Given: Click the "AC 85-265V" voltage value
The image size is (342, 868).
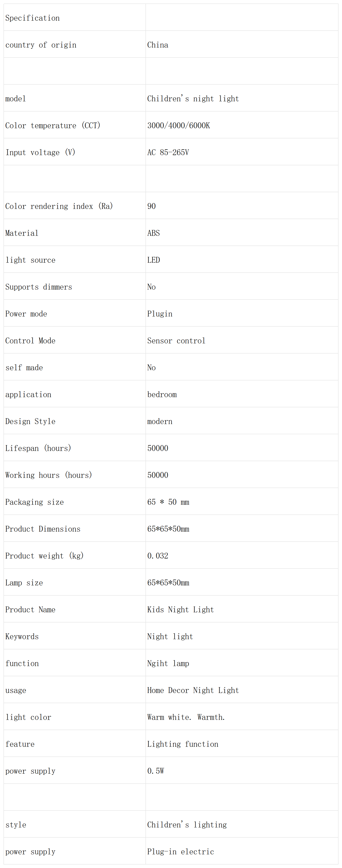Looking at the screenshot, I should click(x=168, y=152).
